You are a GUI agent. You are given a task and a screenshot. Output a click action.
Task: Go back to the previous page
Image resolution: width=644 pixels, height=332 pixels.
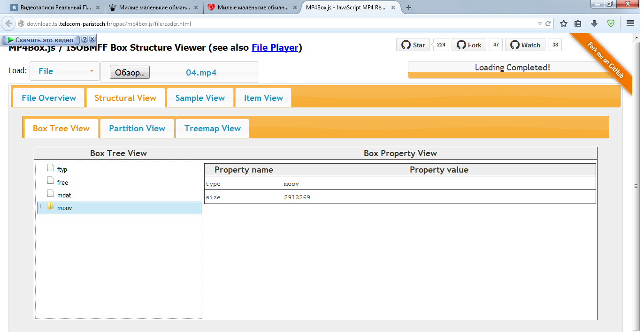9,23
